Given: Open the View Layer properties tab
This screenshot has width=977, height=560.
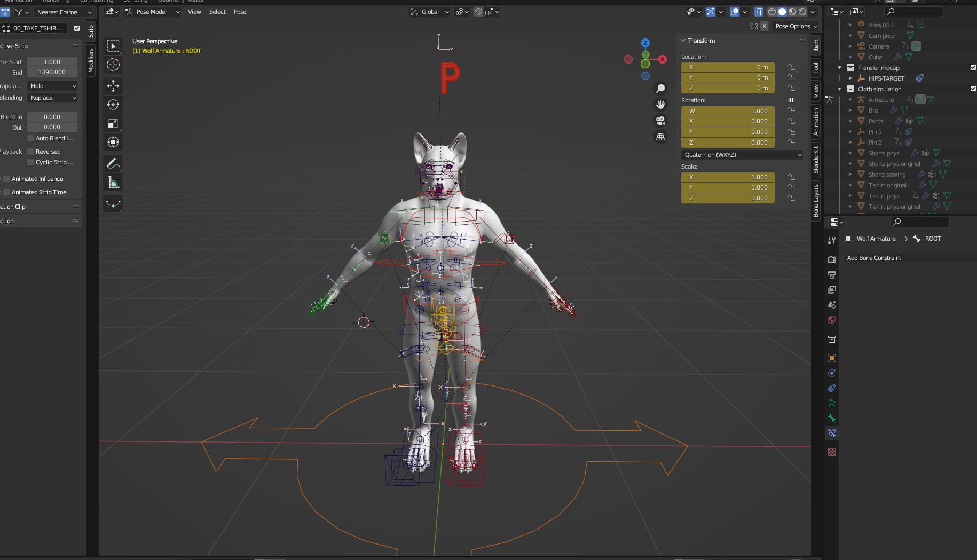Looking at the screenshot, I should 831,290.
